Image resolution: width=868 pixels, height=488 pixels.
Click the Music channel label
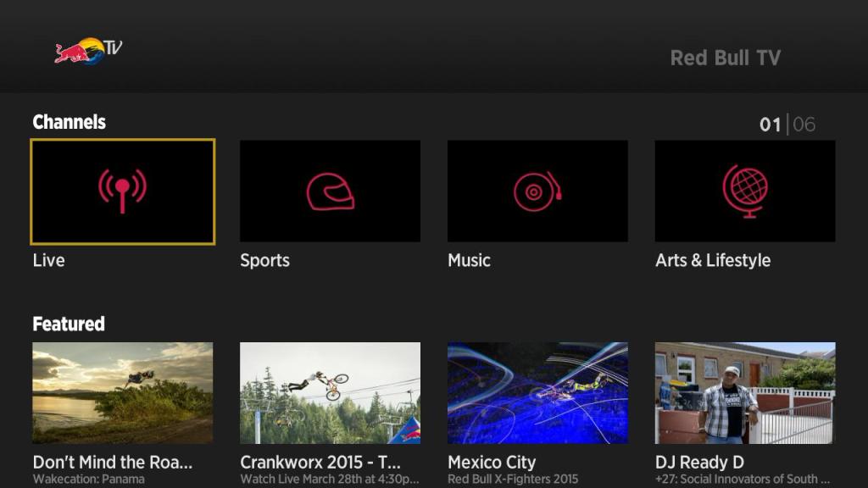click(468, 260)
